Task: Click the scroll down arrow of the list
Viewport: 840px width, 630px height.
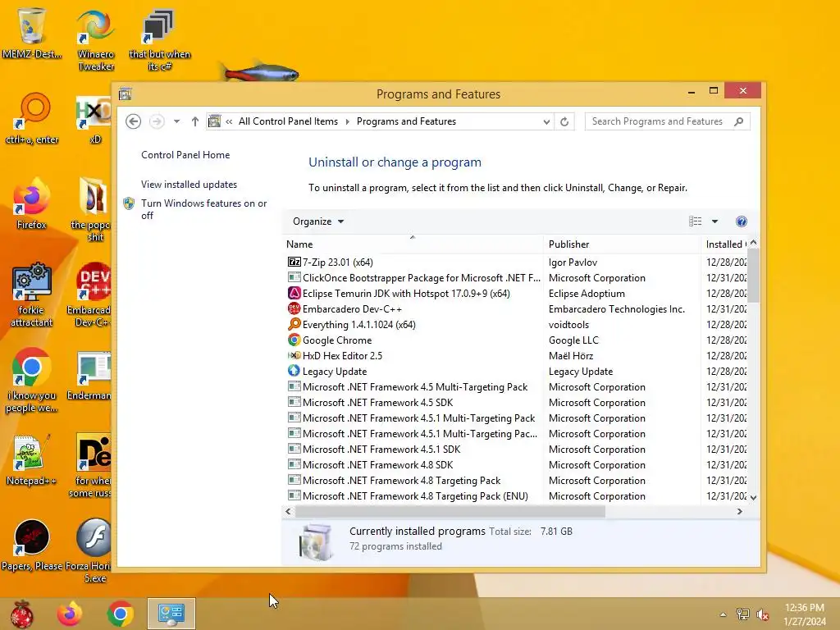Action: pyautogui.click(x=753, y=497)
